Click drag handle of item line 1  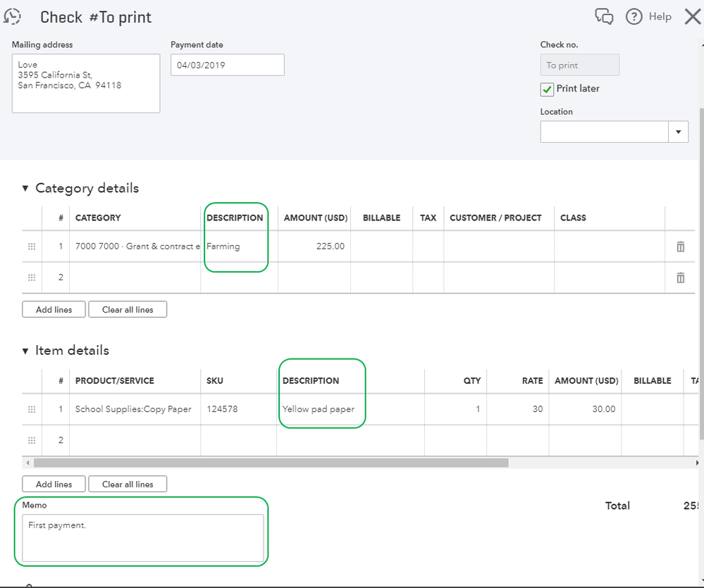32,409
